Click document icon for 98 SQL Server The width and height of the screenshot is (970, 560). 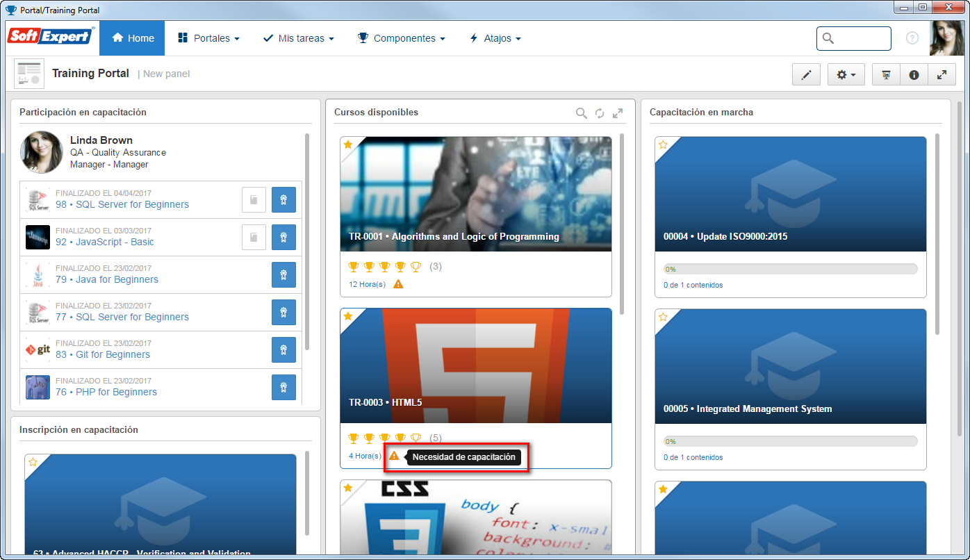tap(254, 199)
